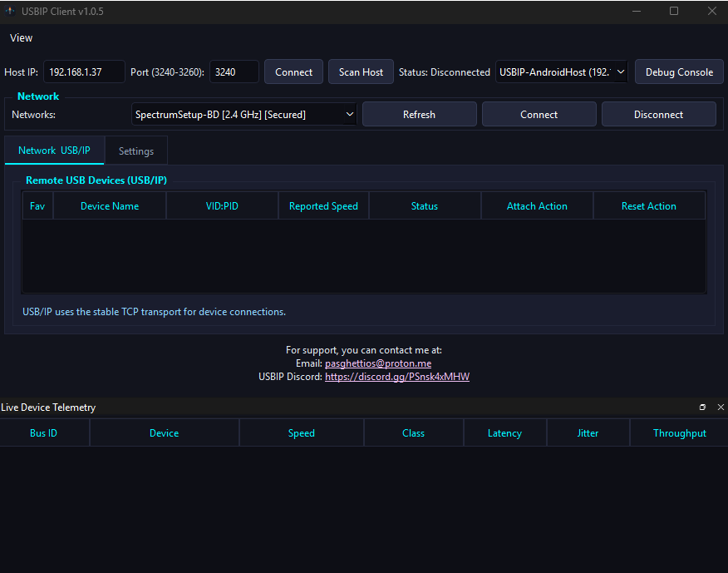
Task: Expand the Networks combo box arrow
Action: coord(350,114)
